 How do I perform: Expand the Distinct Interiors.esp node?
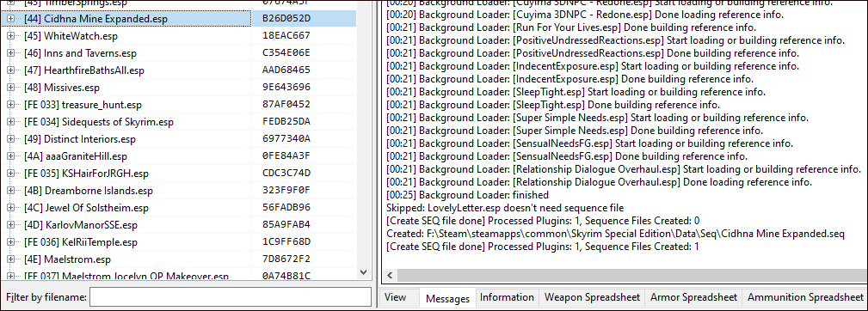point(11,138)
